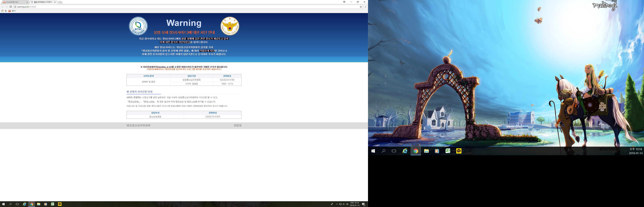Screen dimensions: 644x207
Task: Open Task View on taskbar below Chrome
Action: tap(17, 204)
